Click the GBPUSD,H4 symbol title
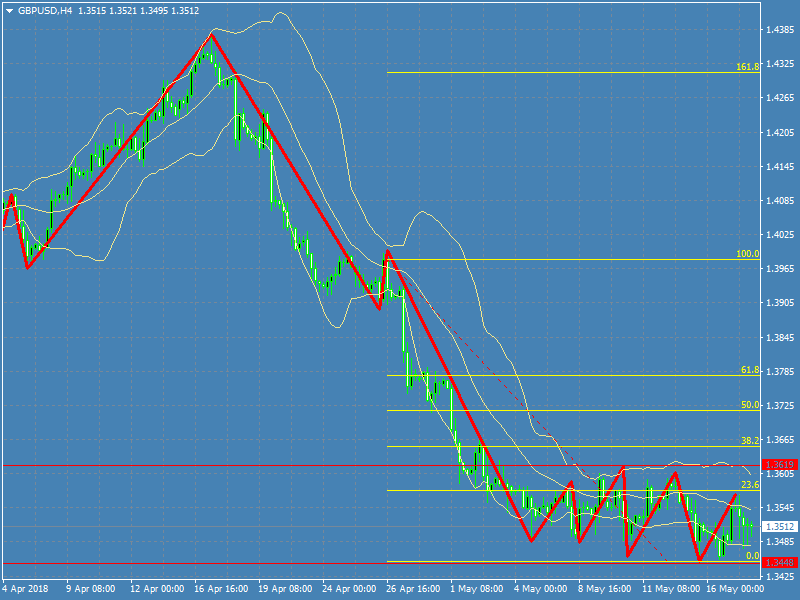 tap(45, 11)
